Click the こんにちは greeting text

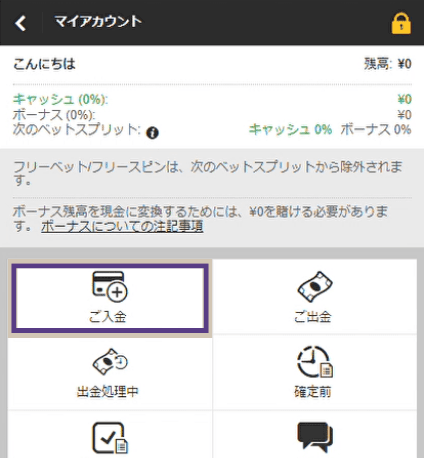[x=44, y=64]
